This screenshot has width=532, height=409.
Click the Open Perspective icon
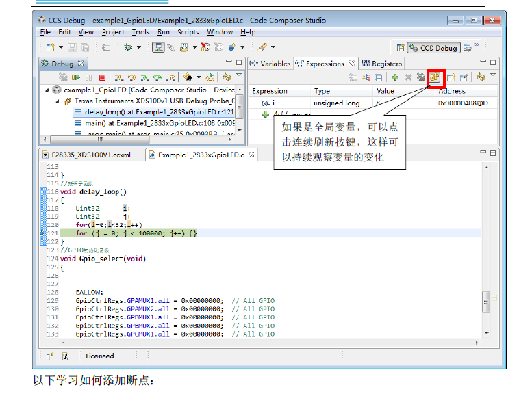pos(401,48)
